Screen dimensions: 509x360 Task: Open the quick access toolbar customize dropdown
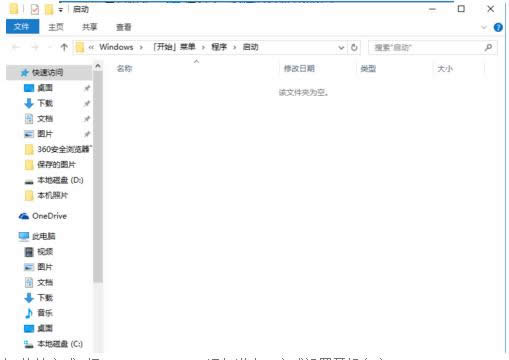tap(61, 10)
